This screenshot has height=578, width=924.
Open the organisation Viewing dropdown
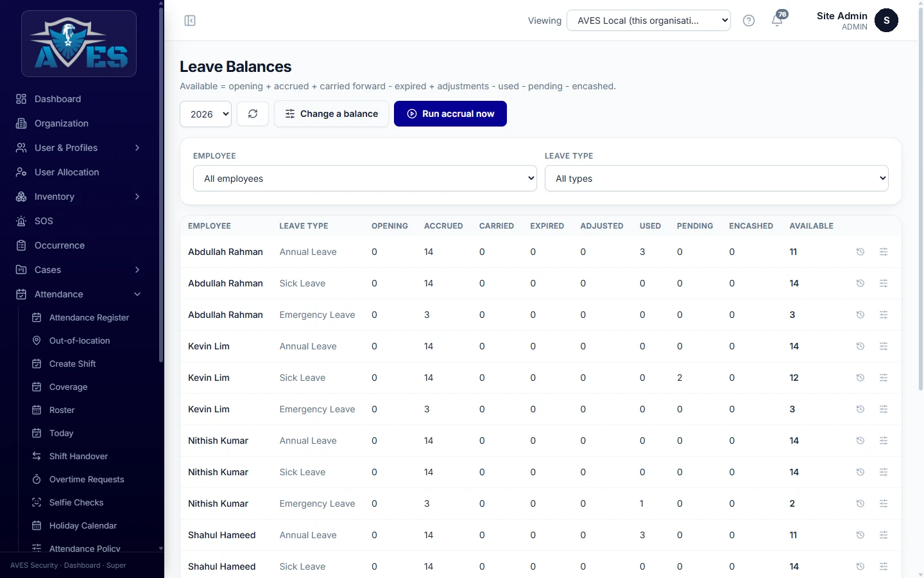pyautogui.click(x=649, y=21)
